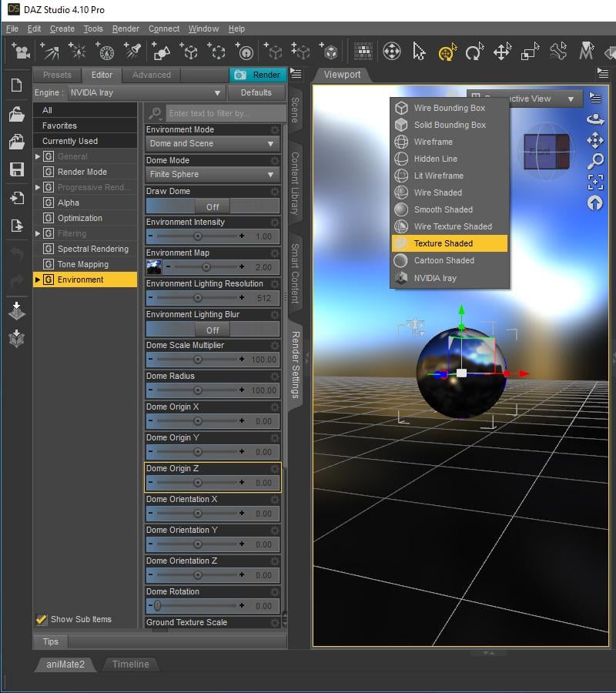Select the Node Selection arrow tool
Screen dimensions: 616x693
[419, 52]
